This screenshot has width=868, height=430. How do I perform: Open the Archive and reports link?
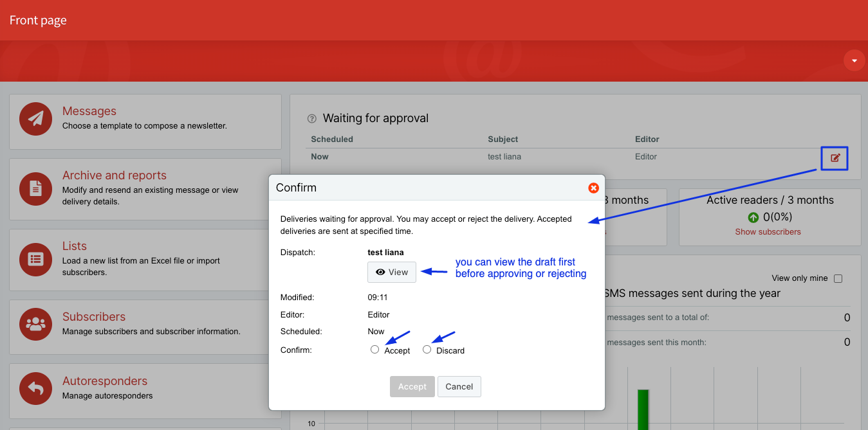pos(115,175)
